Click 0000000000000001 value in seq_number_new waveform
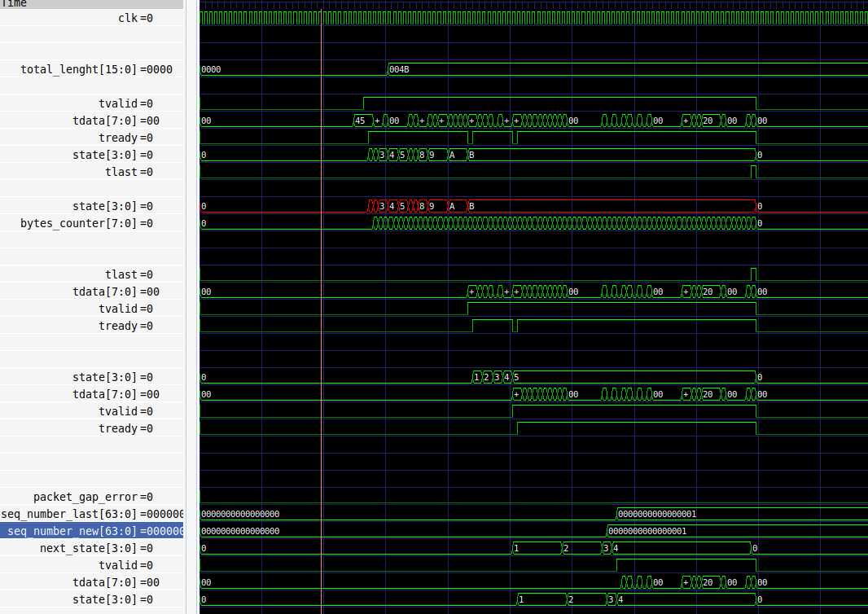Image resolution: width=868 pixels, height=614 pixels. click(x=648, y=531)
